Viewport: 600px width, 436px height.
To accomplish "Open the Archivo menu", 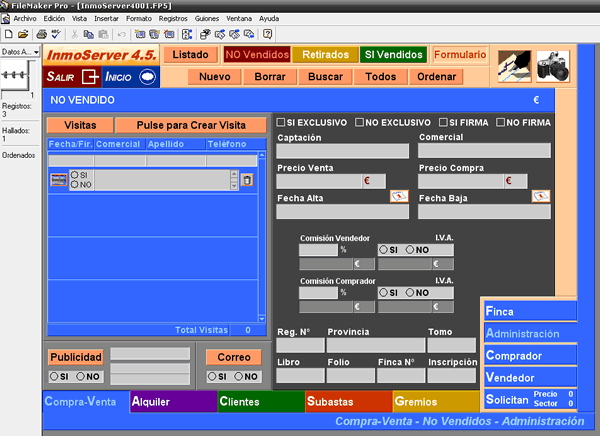I will coord(25,18).
